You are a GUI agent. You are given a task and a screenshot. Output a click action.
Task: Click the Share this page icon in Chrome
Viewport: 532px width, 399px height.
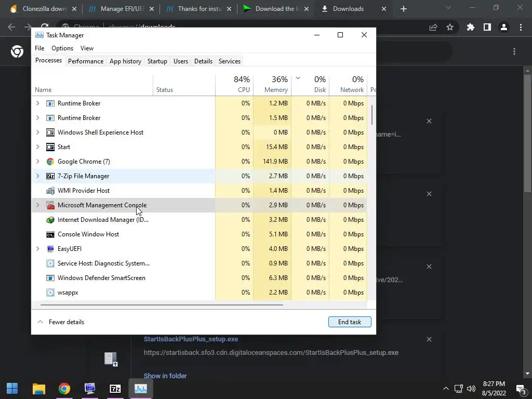pos(433,27)
